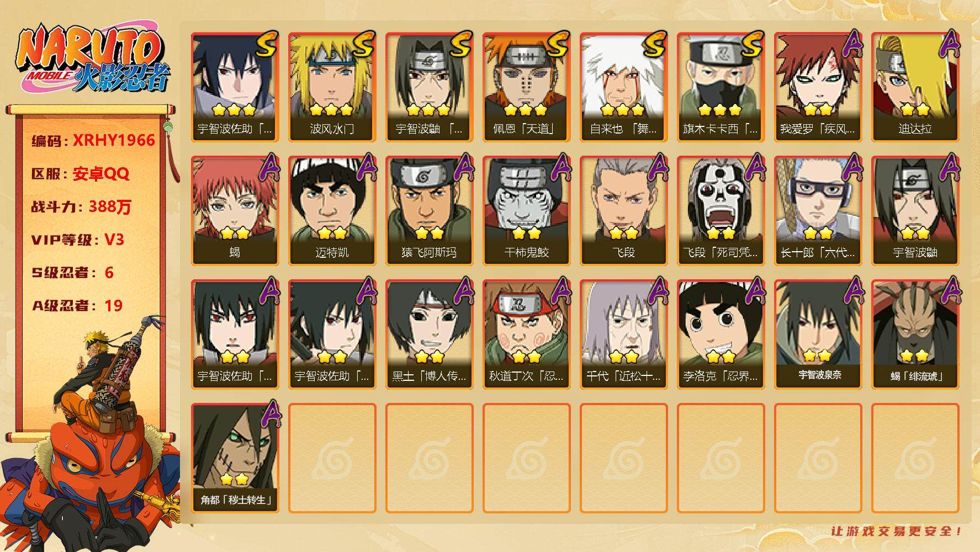
Task: Click the 让游戏交易更安全 slogan text
Action: 897,531
